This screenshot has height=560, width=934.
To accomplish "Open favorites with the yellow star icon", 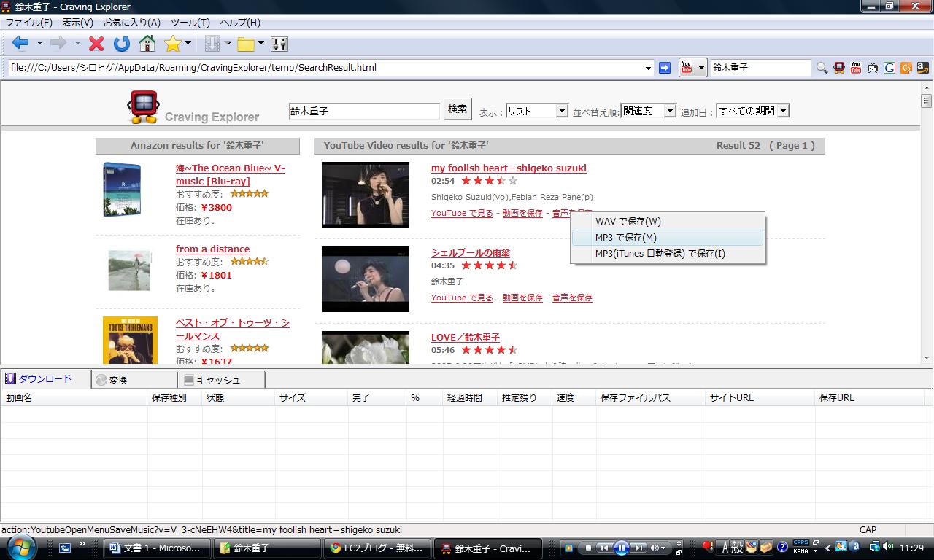I will [173, 44].
